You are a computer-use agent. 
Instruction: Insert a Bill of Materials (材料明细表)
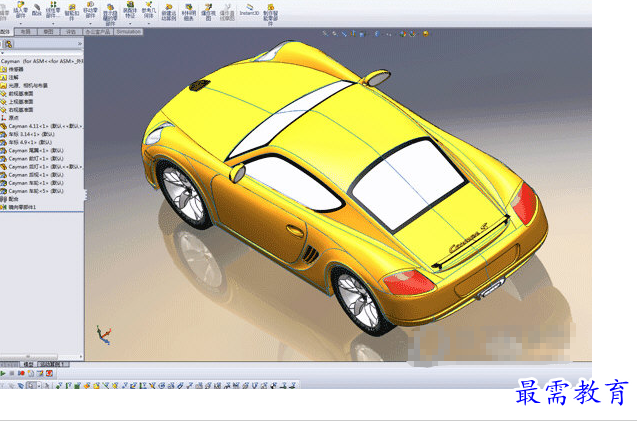pos(188,12)
